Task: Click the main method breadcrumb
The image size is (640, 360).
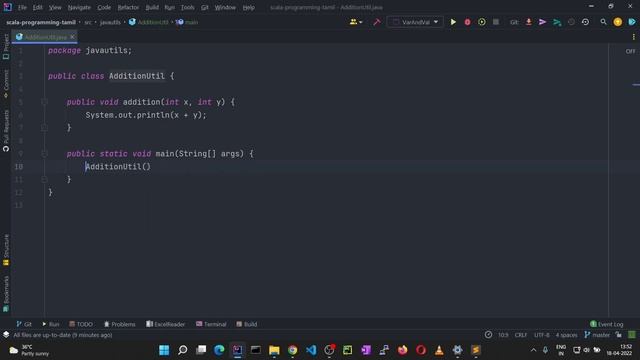Action: (187, 22)
